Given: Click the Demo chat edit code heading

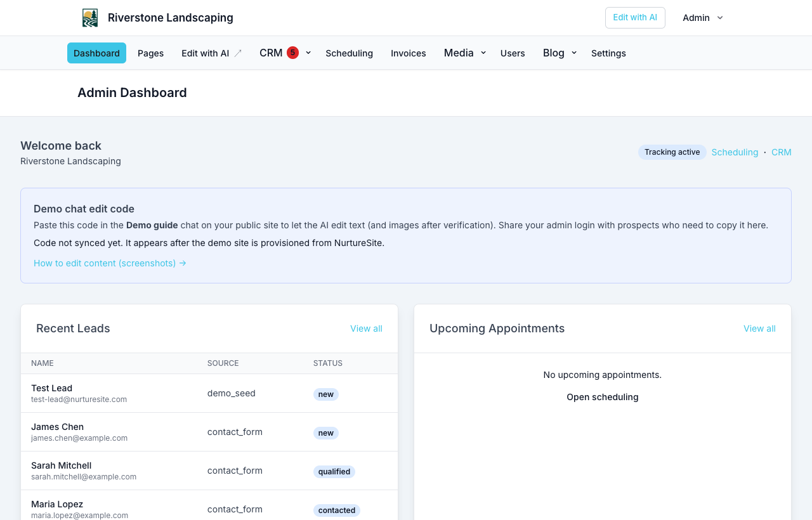Looking at the screenshot, I should [84, 209].
